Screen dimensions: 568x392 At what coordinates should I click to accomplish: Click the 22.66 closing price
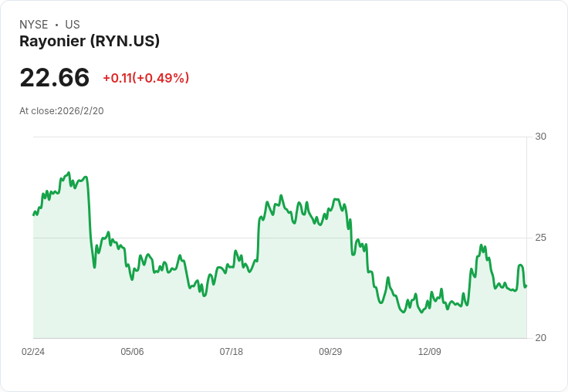[54, 78]
